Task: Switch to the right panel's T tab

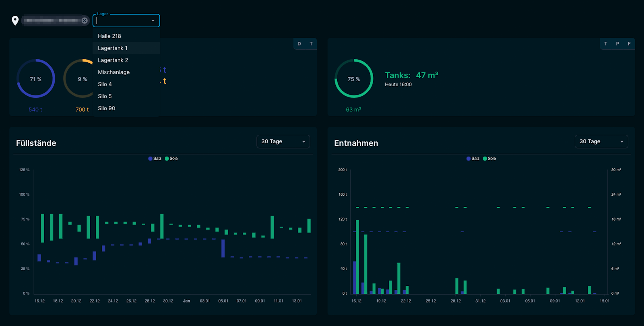Action: point(606,44)
